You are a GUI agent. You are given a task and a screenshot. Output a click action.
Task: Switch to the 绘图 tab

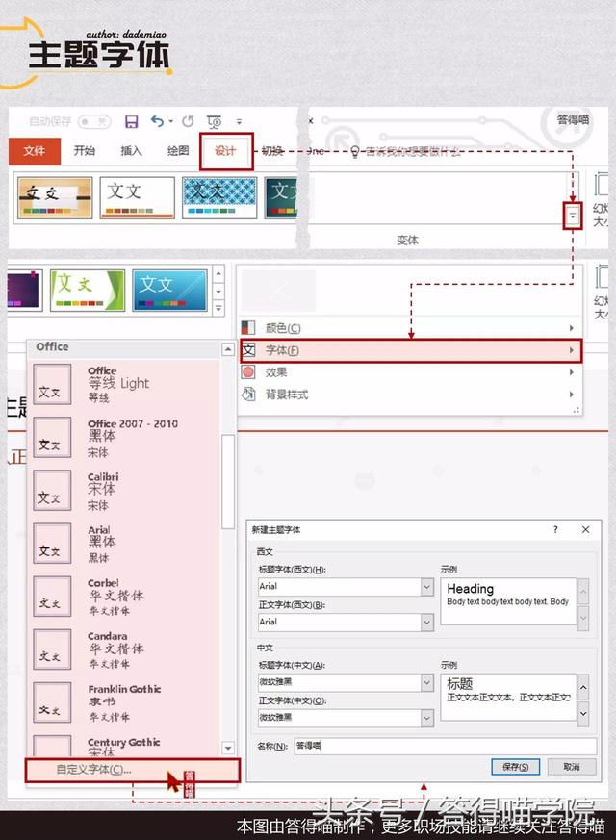(178, 151)
